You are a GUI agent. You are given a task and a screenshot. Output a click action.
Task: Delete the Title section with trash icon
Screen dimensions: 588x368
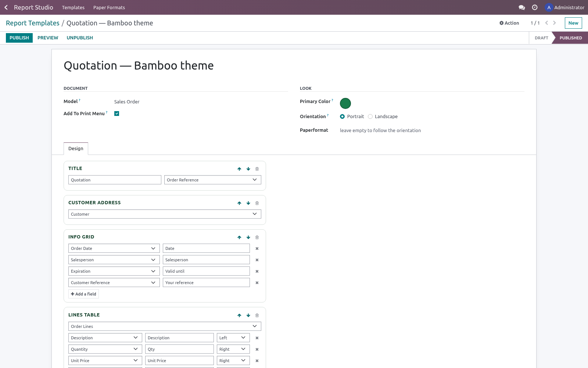coord(257,169)
